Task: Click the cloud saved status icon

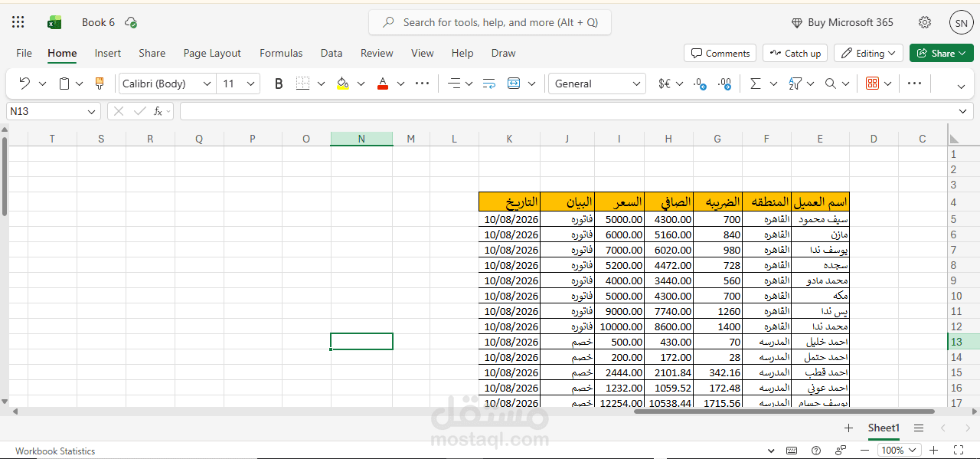Action: [131, 22]
